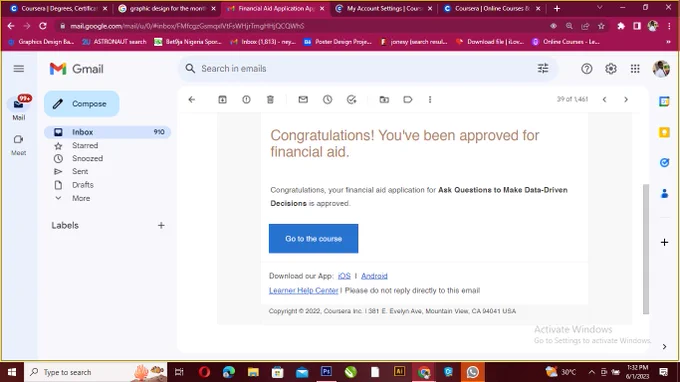Open Windows Start menu

12,372
